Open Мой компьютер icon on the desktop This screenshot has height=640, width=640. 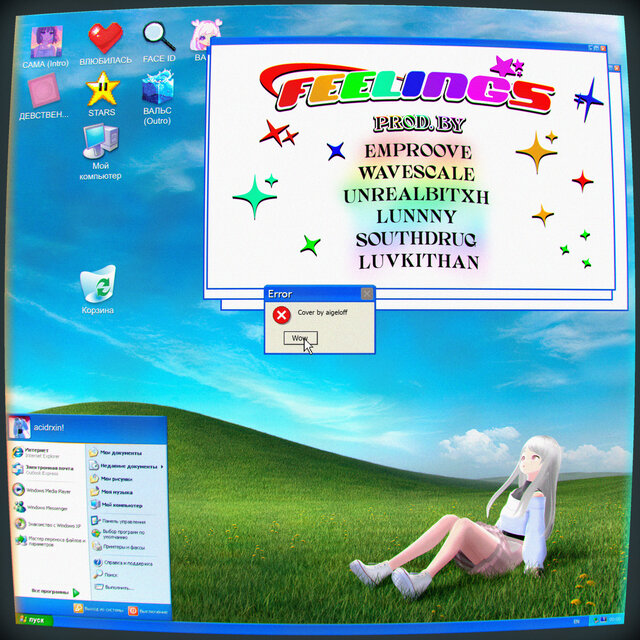pyautogui.click(x=100, y=152)
